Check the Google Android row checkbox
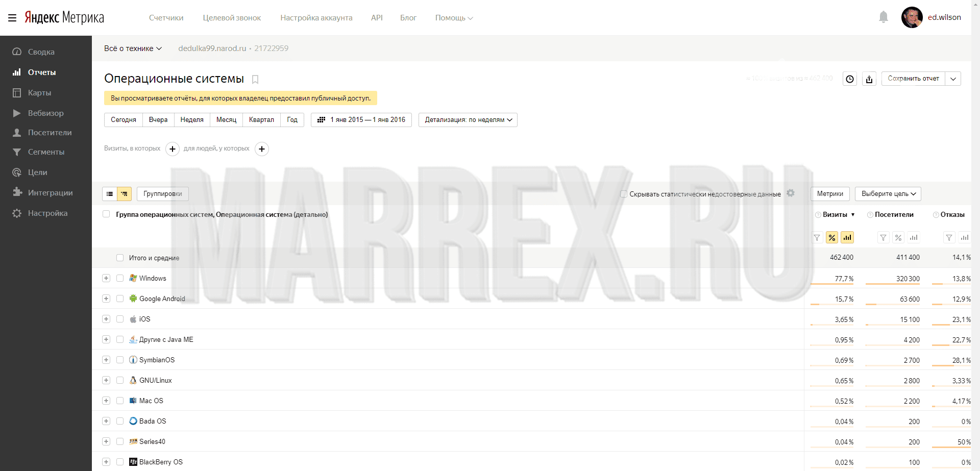The image size is (980, 471). click(x=120, y=299)
